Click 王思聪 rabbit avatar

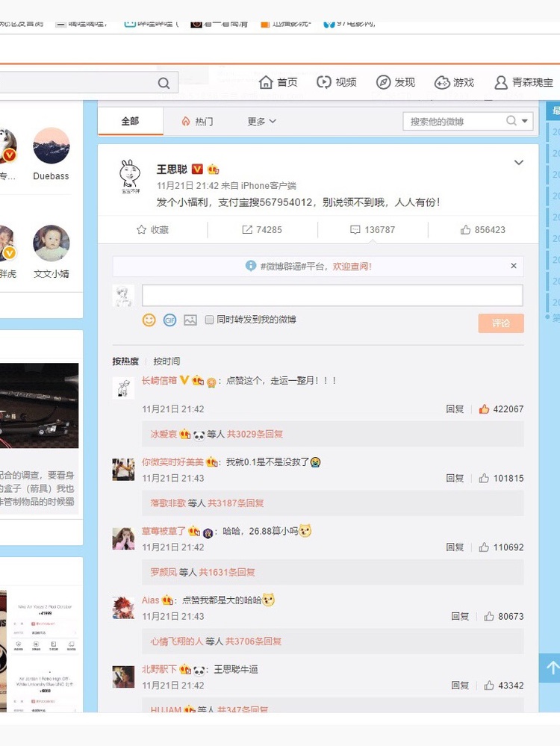[x=130, y=176]
